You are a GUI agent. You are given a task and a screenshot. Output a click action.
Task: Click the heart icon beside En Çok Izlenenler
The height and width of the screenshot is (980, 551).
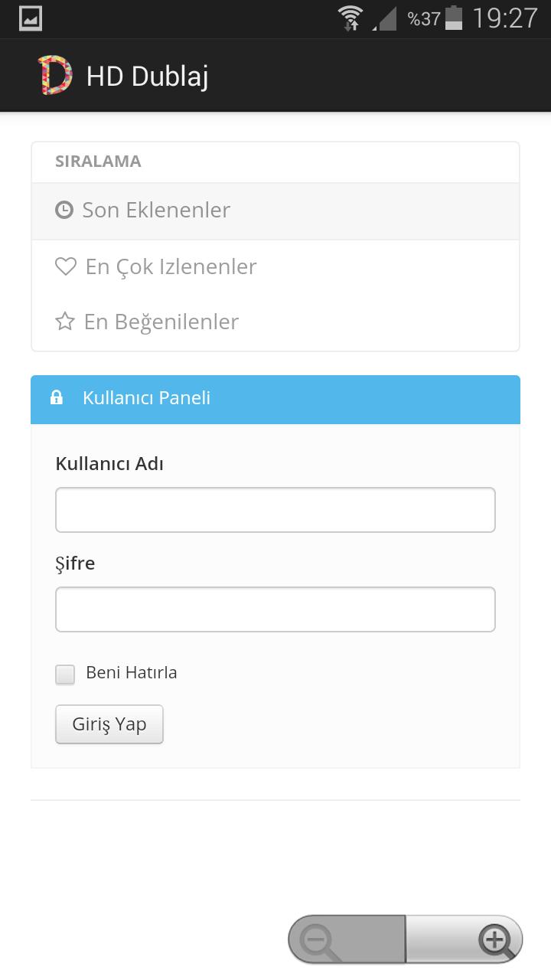pos(66,266)
